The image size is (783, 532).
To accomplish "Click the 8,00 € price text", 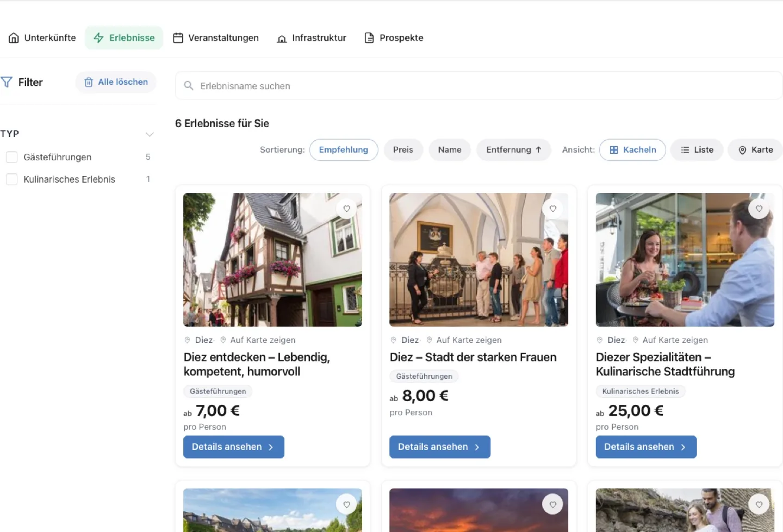I will pyautogui.click(x=425, y=396).
